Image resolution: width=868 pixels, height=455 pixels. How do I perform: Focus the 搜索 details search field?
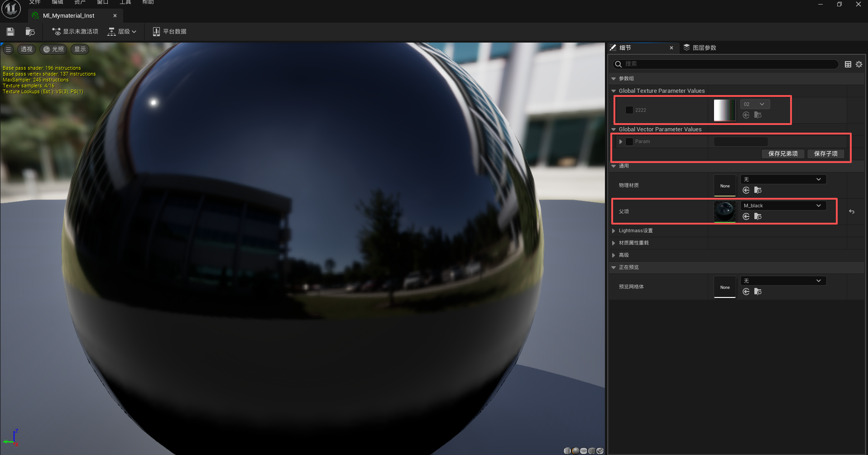pyautogui.click(x=725, y=64)
